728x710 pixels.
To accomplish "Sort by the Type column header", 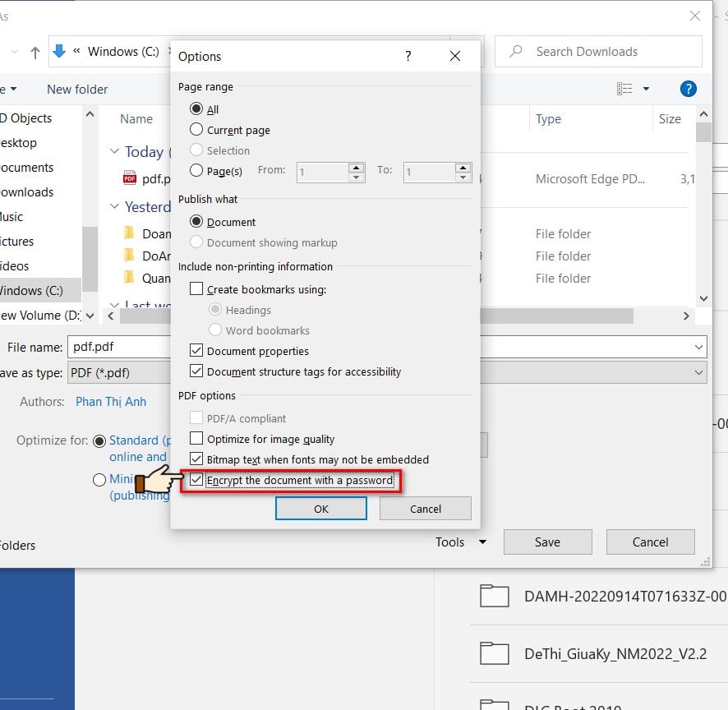I will pos(548,119).
